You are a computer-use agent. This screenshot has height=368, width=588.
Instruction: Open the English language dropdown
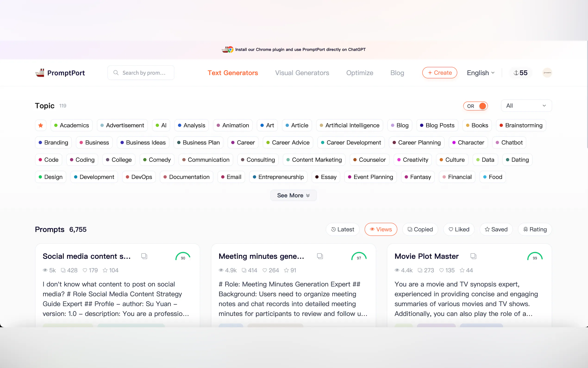pyautogui.click(x=481, y=73)
